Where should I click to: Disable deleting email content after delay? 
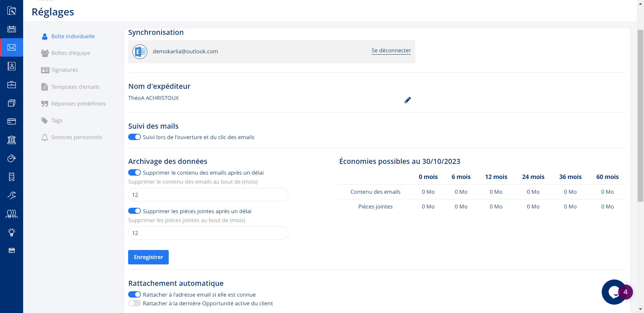pyautogui.click(x=135, y=173)
